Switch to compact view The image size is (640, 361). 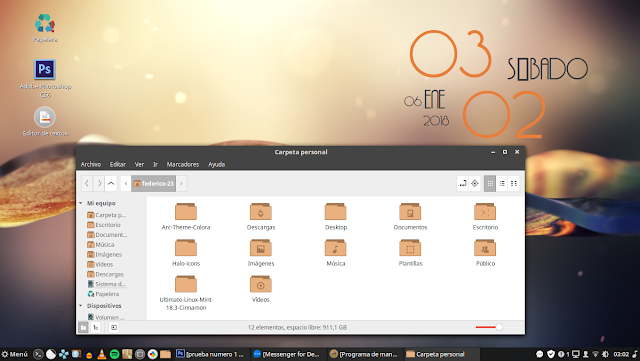click(x=514, y=184)
